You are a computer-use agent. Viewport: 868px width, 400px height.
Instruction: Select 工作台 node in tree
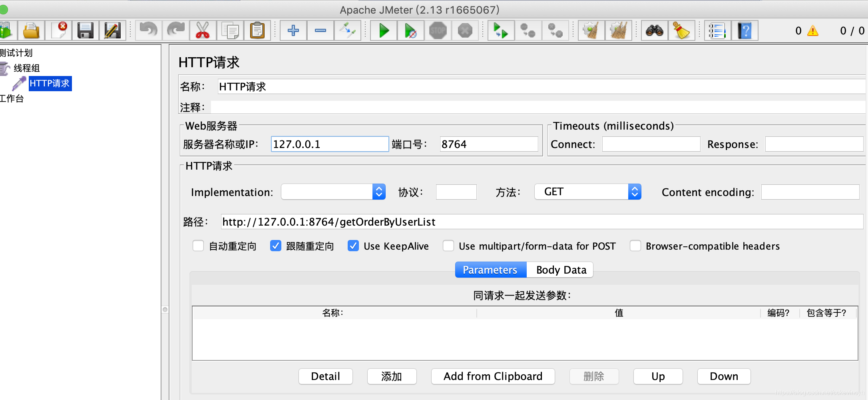12,98
